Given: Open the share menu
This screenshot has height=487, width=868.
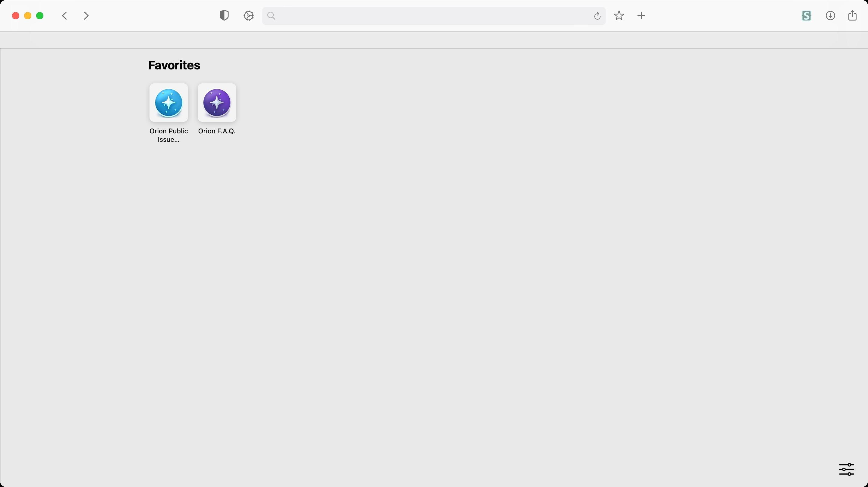Looking at the screenshot, I should click(852, 15).
